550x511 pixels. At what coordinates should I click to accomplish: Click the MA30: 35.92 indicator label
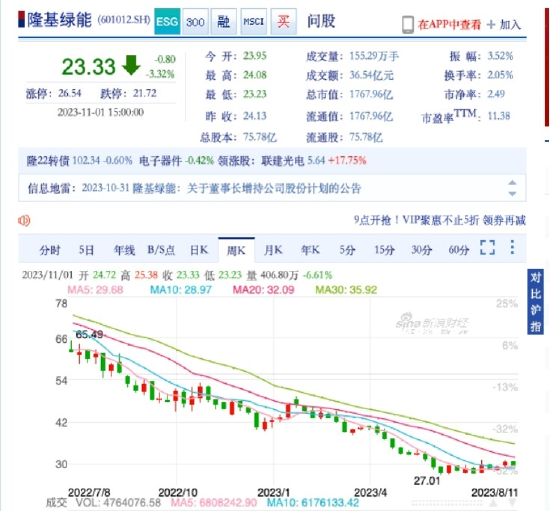pyautogui.click(x=346, y=290)
